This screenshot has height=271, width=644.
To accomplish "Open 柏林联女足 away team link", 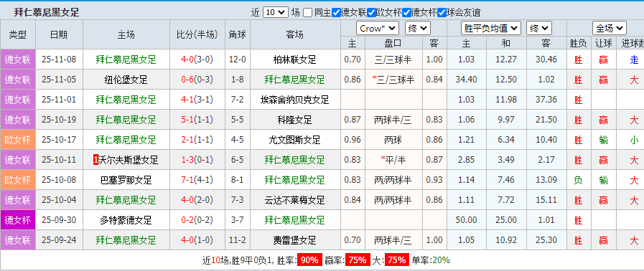I will tap(295, 60).
